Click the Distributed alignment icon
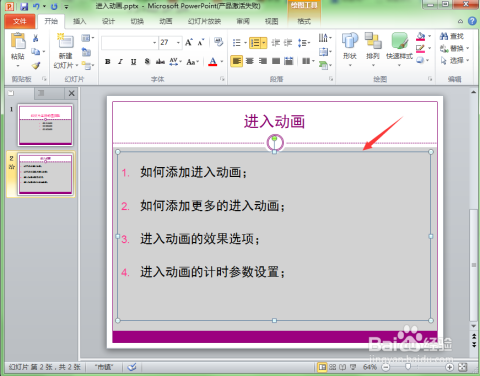This screenshot has width=480, height=376. (x=289, y=61)
